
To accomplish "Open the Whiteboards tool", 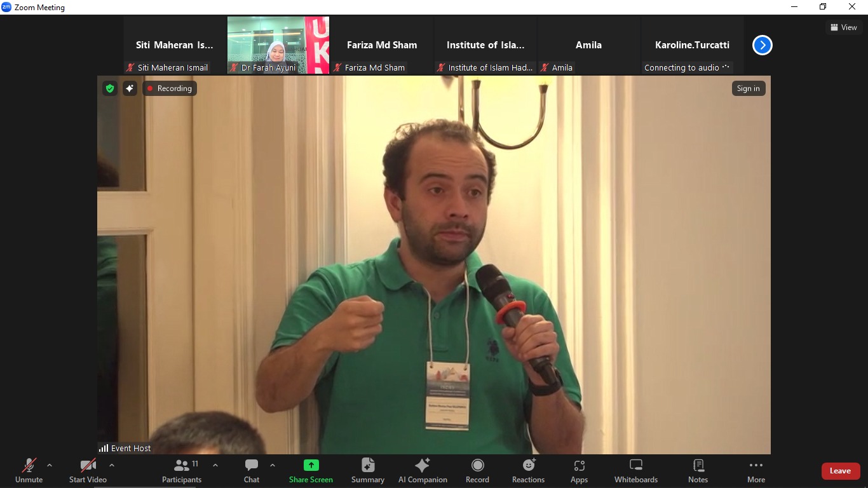I will point(635,471).
